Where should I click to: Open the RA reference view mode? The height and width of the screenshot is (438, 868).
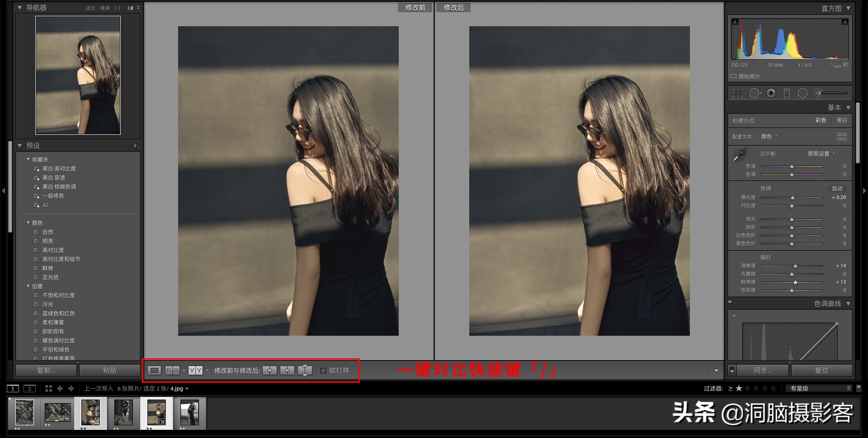[x=173, y=371]
